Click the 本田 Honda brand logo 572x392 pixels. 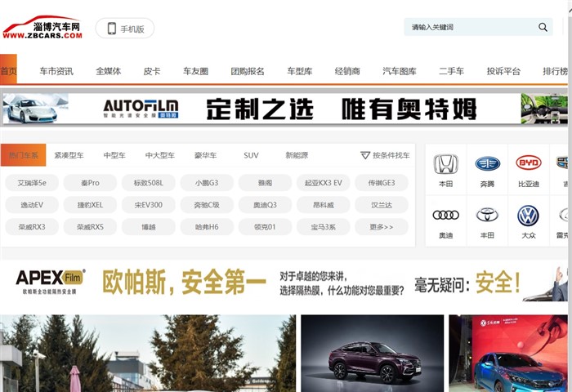(446, 164)
